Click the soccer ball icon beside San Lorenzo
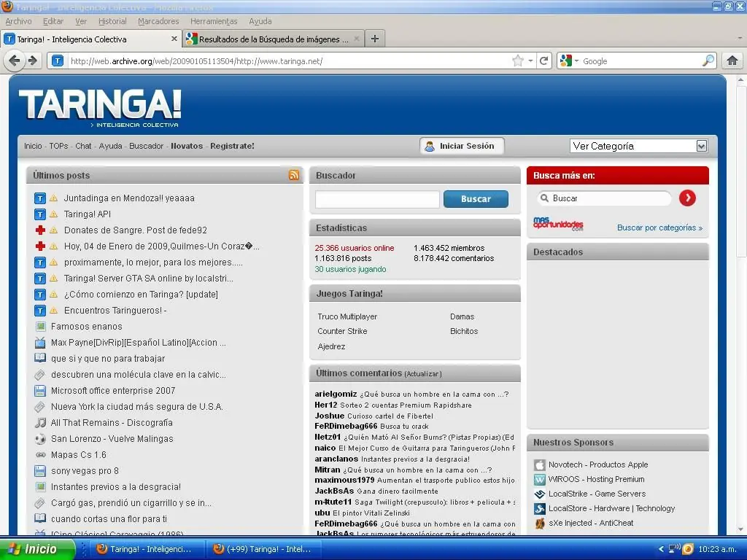This screenshot has width=747, height=560. [41, 438]
